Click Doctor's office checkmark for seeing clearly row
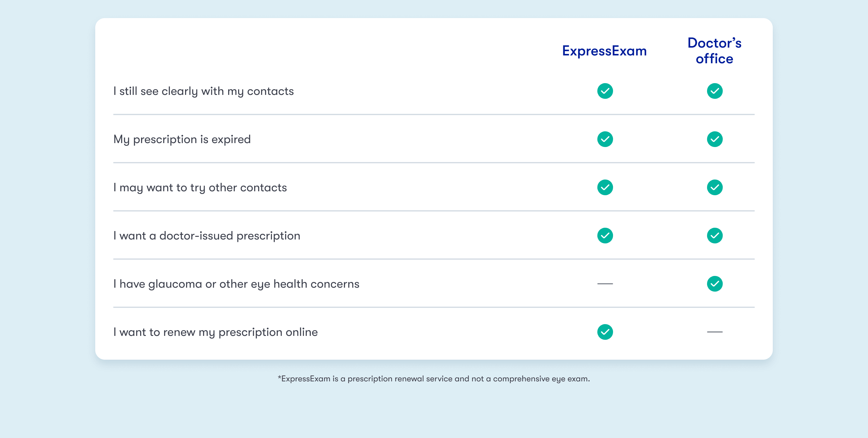Image resolution: width=868 pixels, height=438 pixels. point(714,91)
